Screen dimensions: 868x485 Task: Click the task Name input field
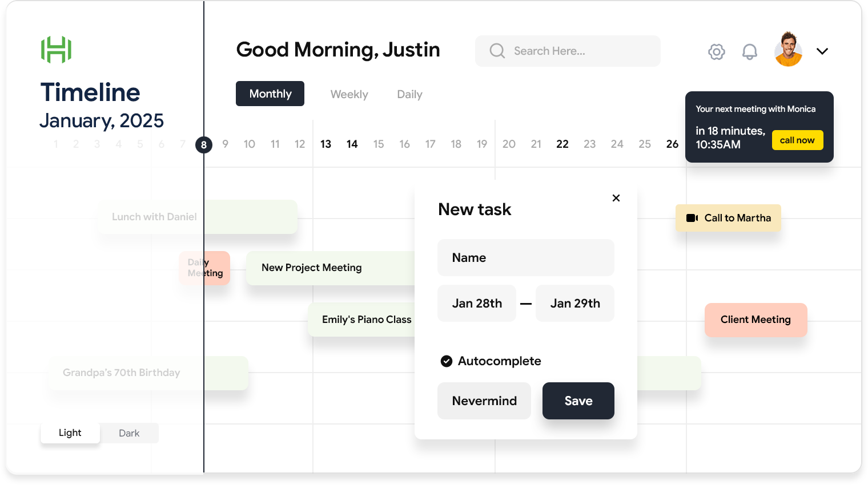coord(525,258)
